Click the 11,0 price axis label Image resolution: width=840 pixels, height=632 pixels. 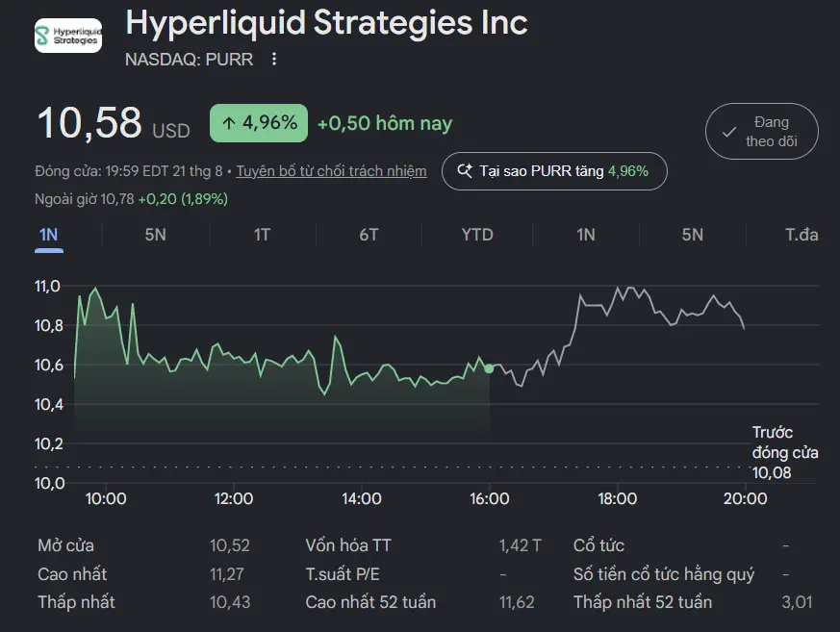pos(47,287)
